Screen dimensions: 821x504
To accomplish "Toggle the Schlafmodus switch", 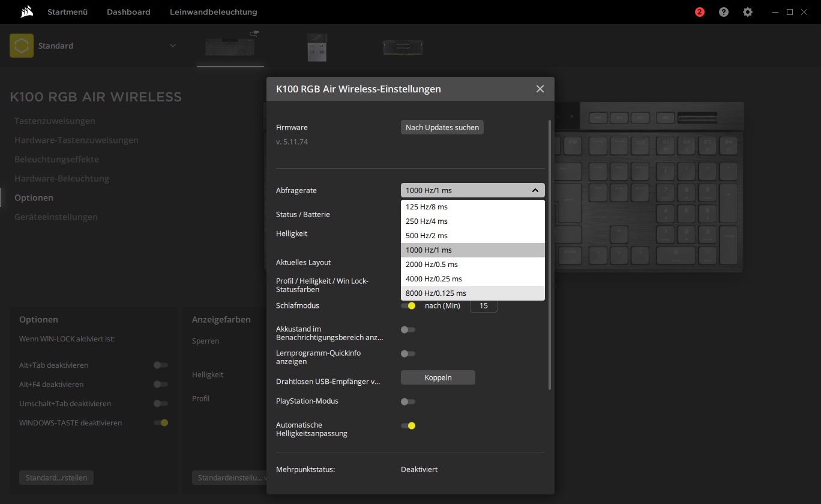I will coord(409,305).
